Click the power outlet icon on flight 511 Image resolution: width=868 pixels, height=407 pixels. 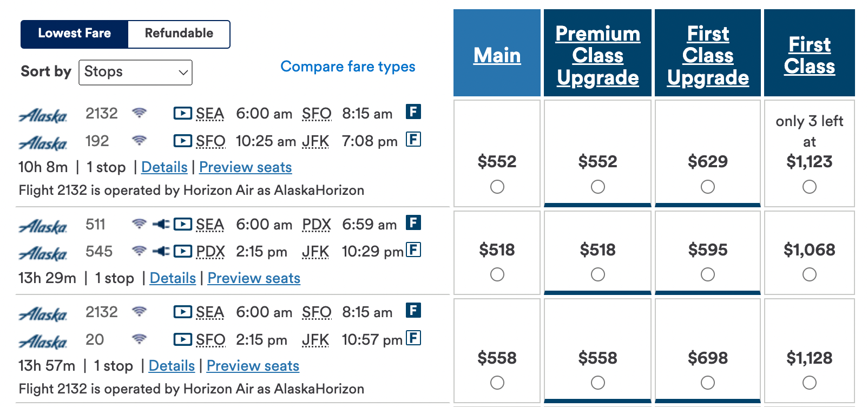pyautogui.click(x=160, y=224)
